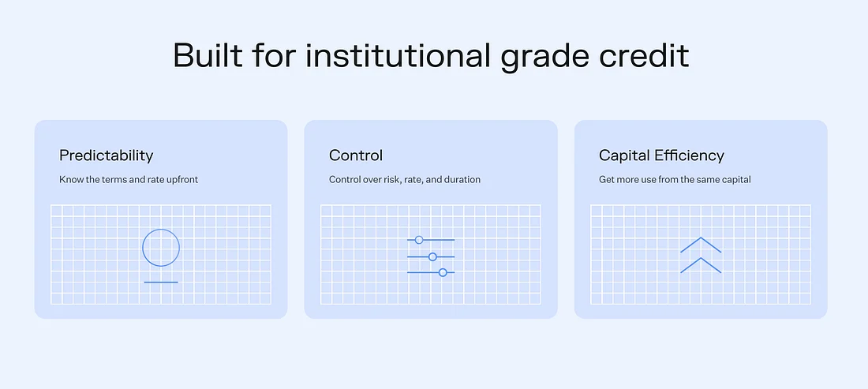Click the Capital Efficiency grid illustration
The width and height of the screenshot is (868, 389).
click(x=701, y=255)
